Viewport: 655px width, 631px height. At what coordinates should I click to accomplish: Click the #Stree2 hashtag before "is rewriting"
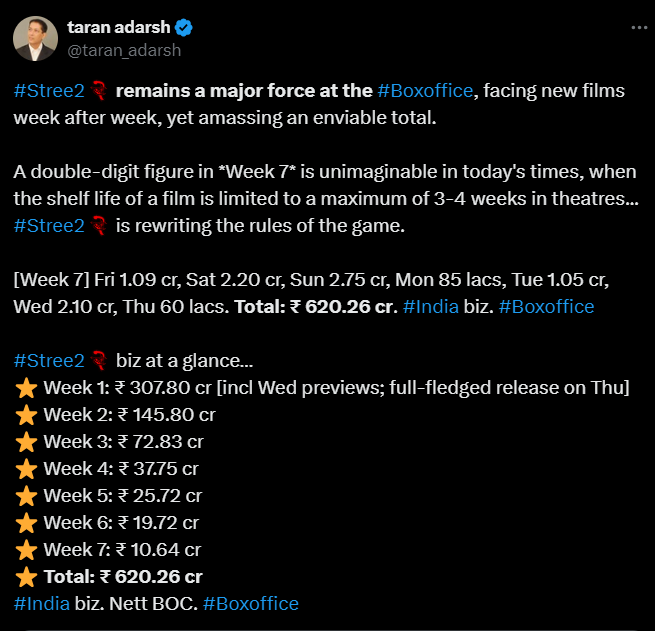49,225
